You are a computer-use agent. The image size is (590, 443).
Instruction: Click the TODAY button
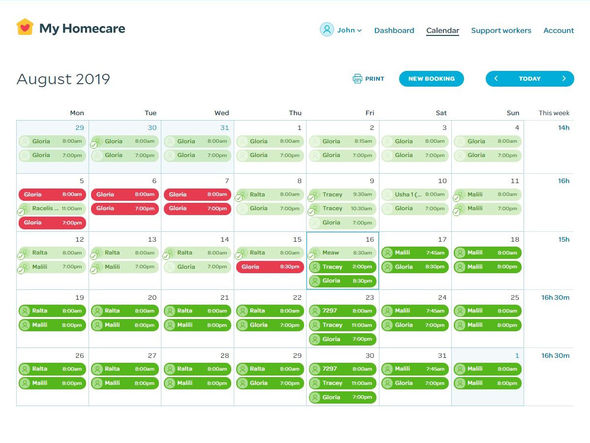530,79
